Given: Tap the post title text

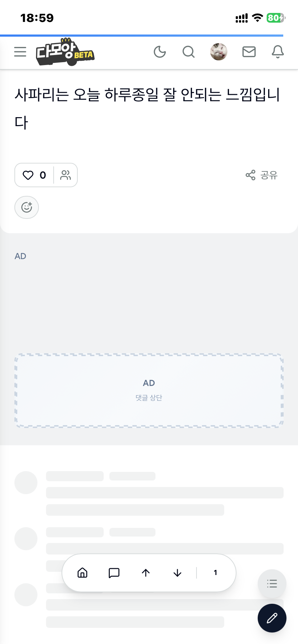Looking at the screenshot, I should click(x=147, y=109).
